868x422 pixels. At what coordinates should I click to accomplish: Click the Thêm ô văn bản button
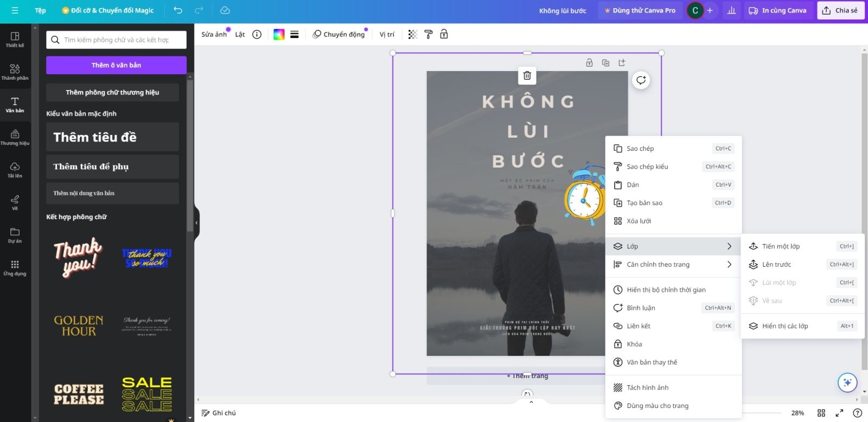(116, 65)
